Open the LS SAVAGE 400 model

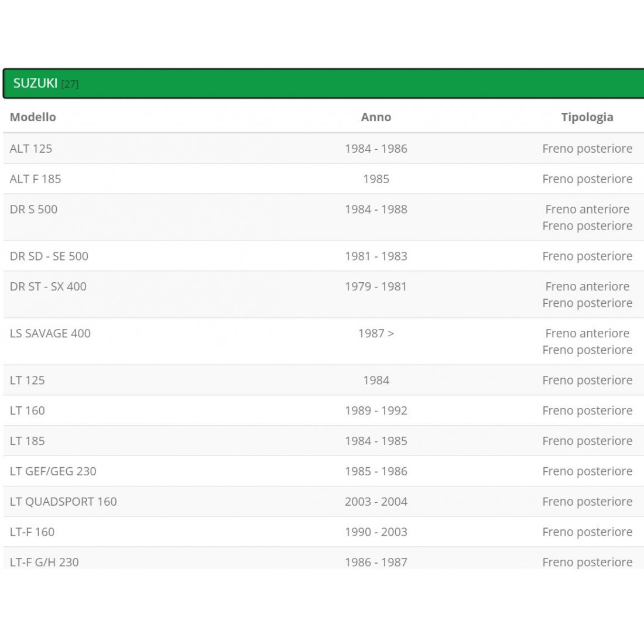pos(50,334)
